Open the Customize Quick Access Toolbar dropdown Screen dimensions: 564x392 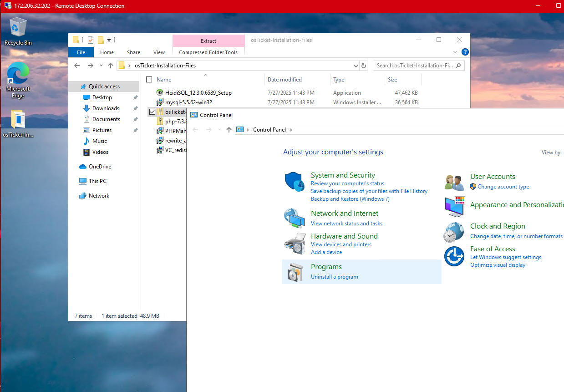(109, 40)
